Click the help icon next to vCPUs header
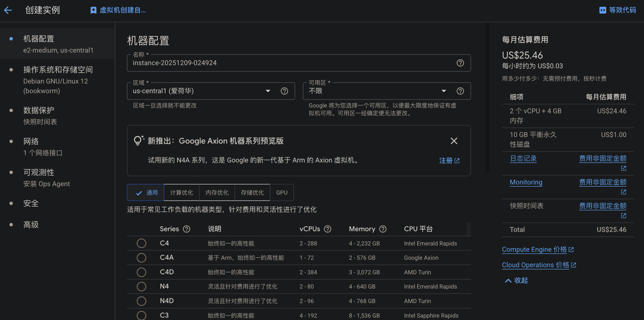 pyautogui.click(x=328, y=229)
